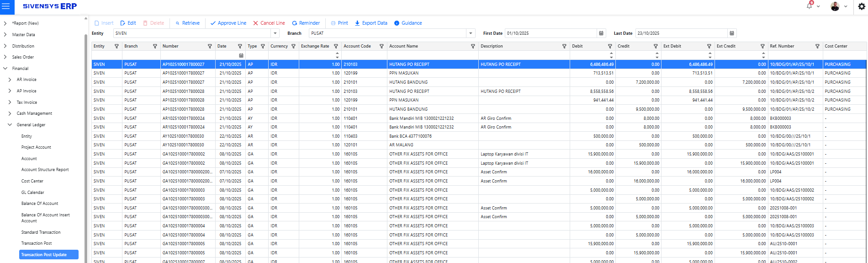Open Guidance info
868x263 pixels.
click(408, 23)
